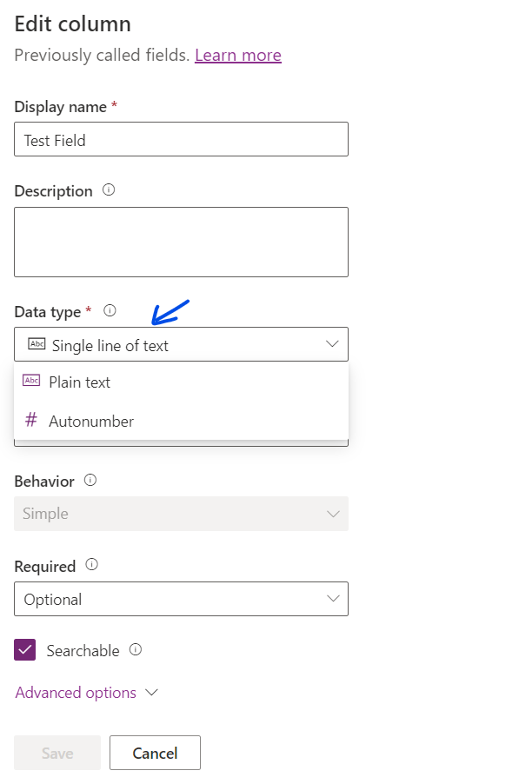The width and height of the screenshot is (532, 784).
Task: Open the Required Optional dropdown
Action: click(x=181, y=599)
